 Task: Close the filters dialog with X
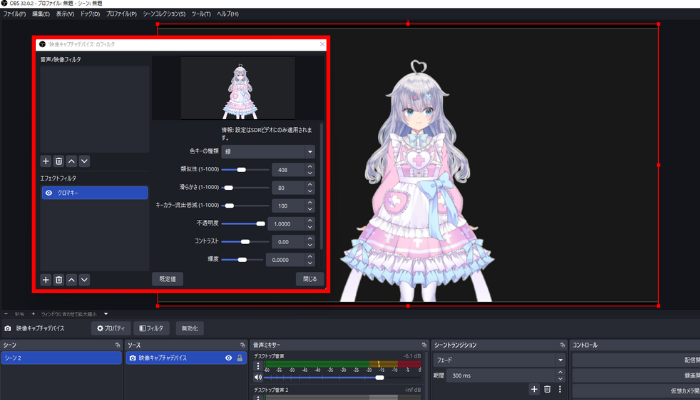coord(322,44)
